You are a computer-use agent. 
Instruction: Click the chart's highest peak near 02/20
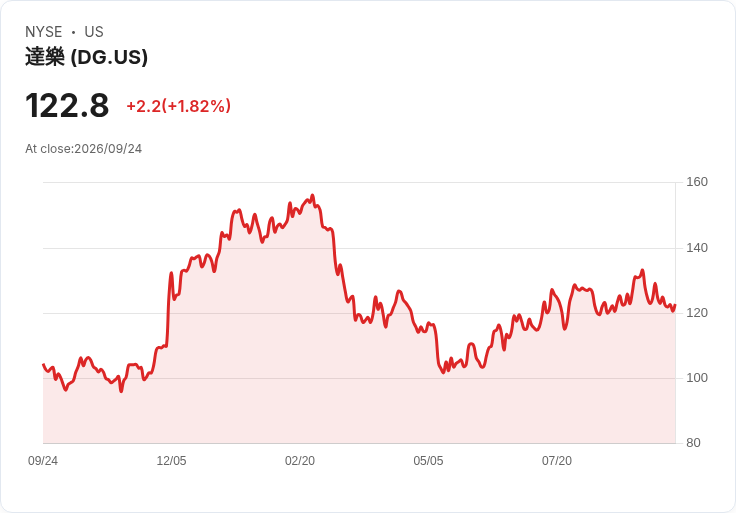click(313, 196)
